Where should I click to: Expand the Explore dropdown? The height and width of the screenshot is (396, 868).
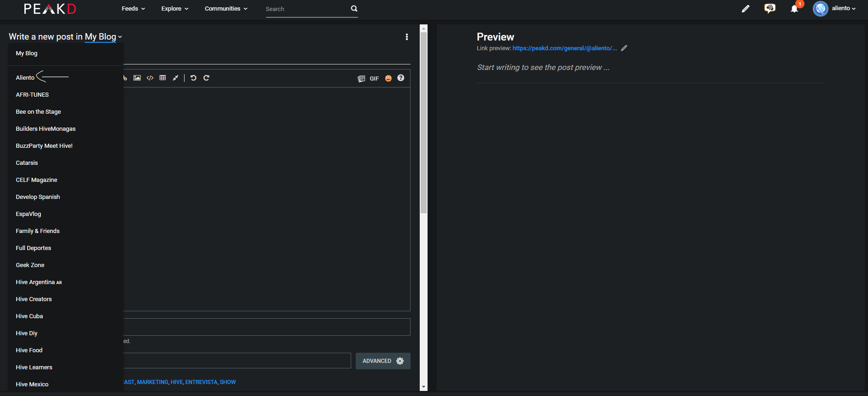175,8
